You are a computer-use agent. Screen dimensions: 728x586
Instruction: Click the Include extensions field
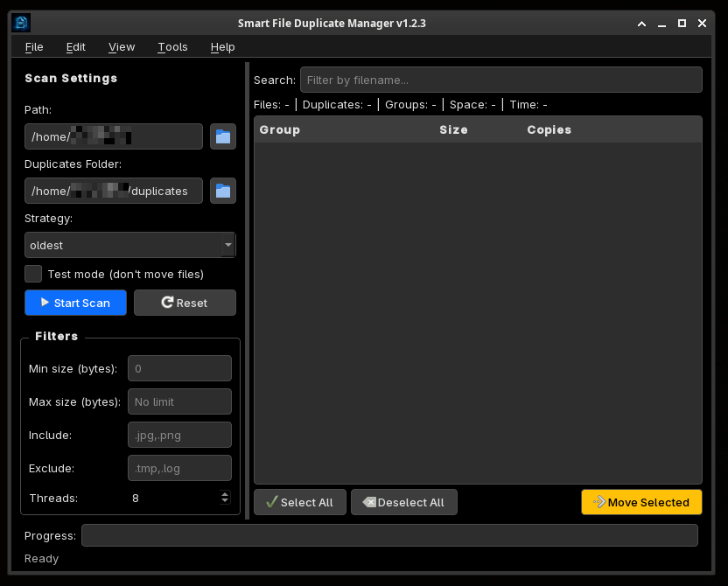[x=179, y=435]
